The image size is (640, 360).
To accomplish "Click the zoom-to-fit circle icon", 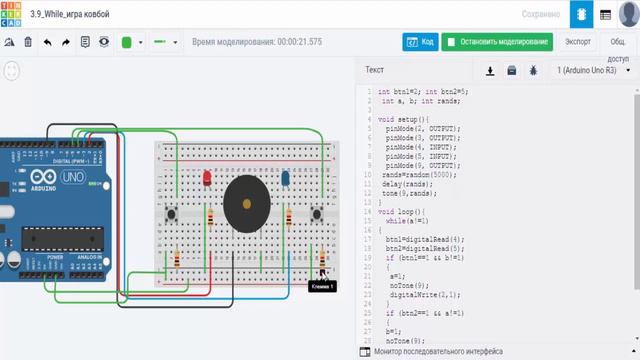I will point(11,71).
